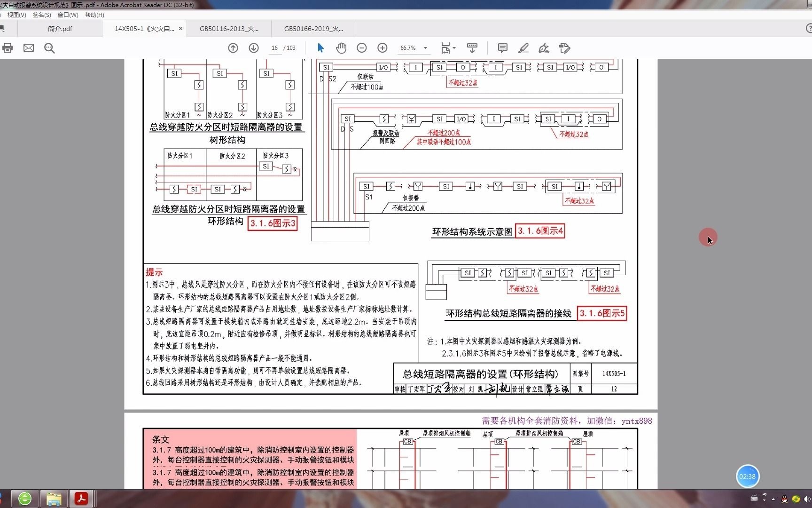Viewport: 812px width, 508px height.
Task: Click the blue 02:38 timer bubble
Action: (x=747, y=476)
